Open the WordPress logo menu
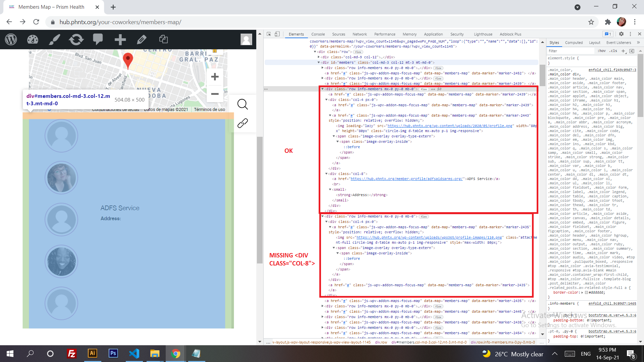644x362 pixels. (x=11, y=40)
